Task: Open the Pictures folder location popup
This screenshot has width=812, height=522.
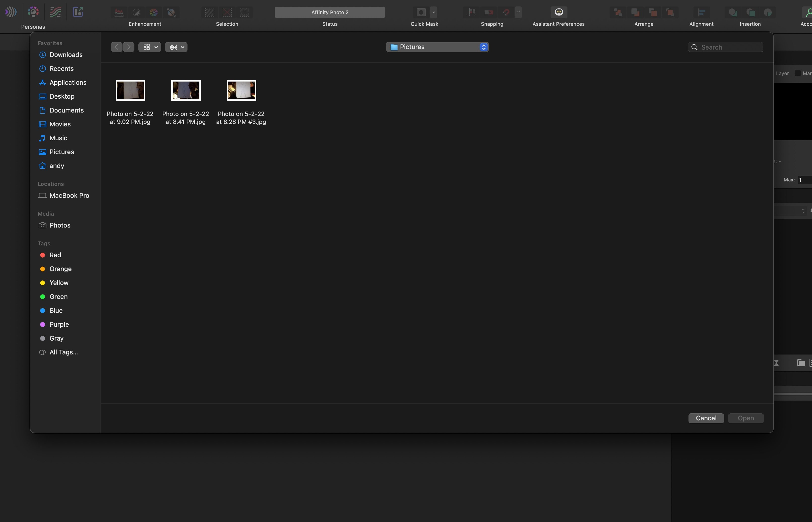Action: [x=437, y=47]
